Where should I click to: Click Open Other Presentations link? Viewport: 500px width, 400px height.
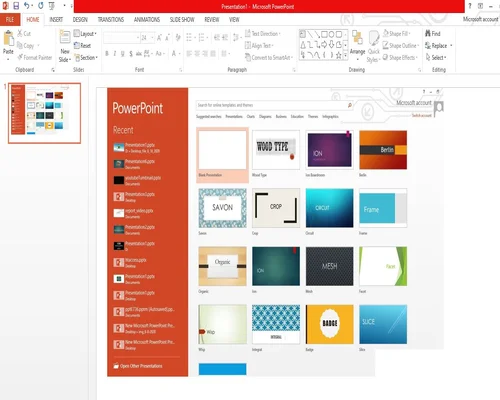click(138, 366)
